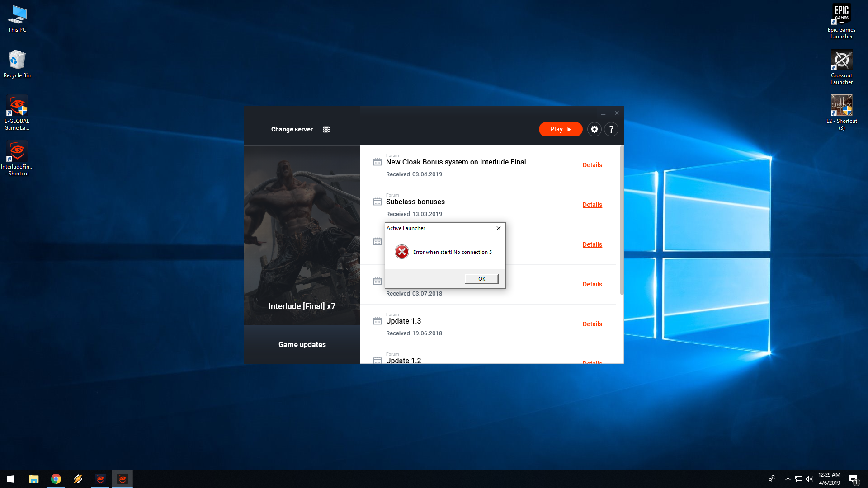868x488 pixels.
Task: Click the launcher settings gear icon
Action: [x=594, y=129]
